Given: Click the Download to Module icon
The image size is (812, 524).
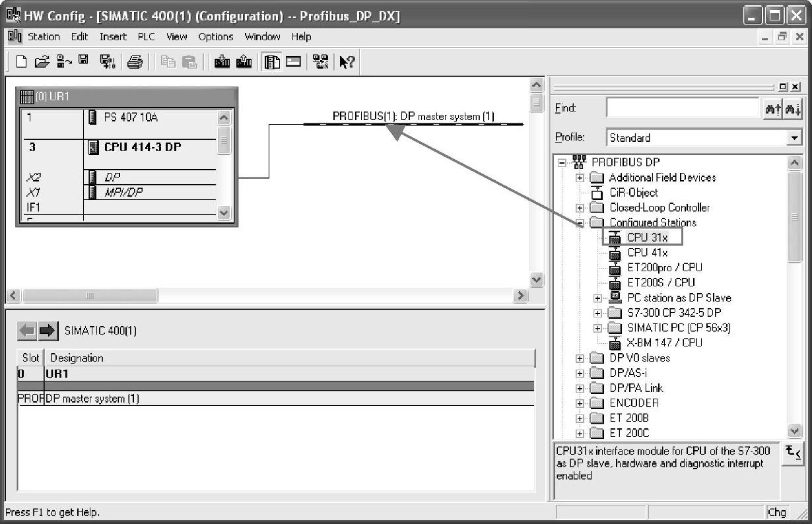Looking at the screenshot, I should point(222,62).
